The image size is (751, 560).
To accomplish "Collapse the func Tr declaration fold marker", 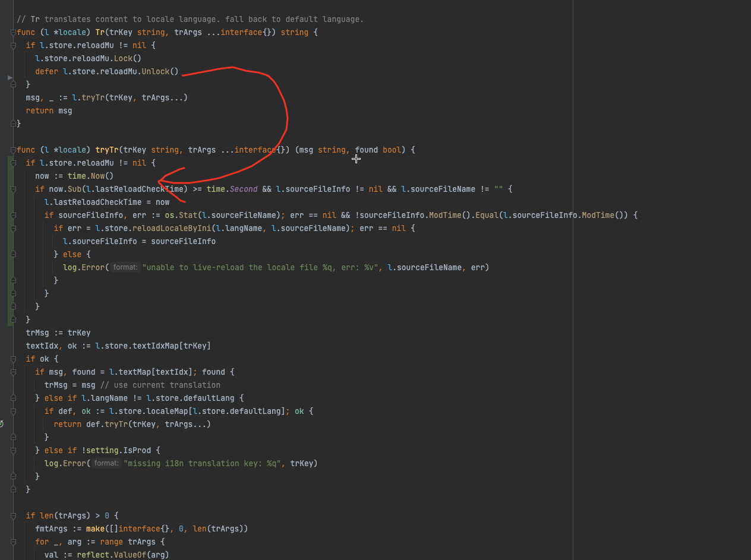I will (13, 32).
